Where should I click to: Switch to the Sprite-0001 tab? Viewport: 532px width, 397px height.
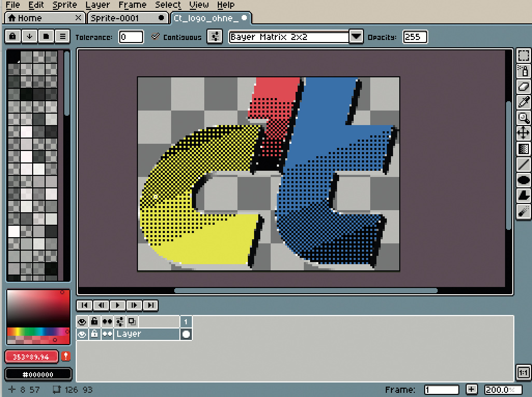click(128, 18)
